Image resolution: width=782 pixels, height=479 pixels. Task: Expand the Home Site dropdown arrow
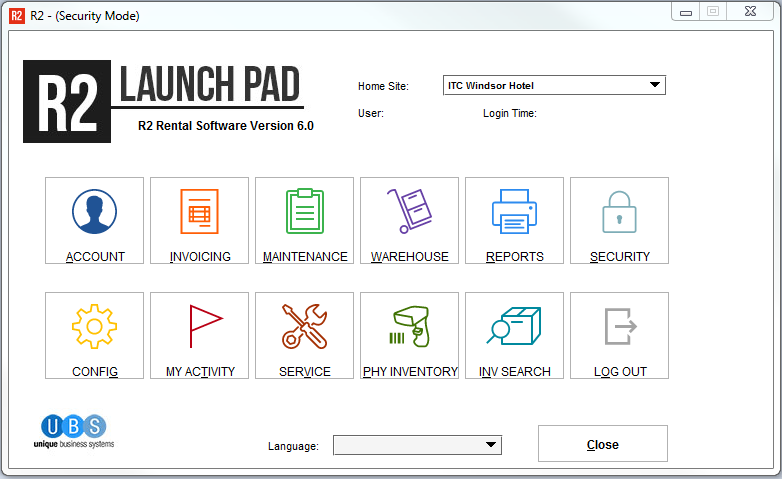[x=655, y=86]
